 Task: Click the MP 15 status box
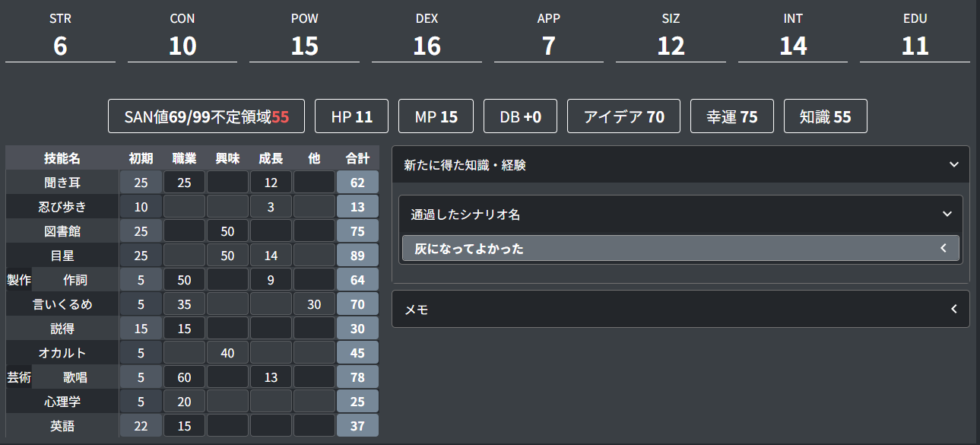pos(436,117)
